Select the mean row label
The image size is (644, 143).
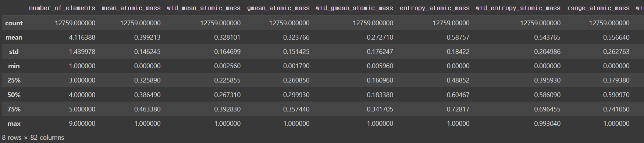(x=14, y=37)
